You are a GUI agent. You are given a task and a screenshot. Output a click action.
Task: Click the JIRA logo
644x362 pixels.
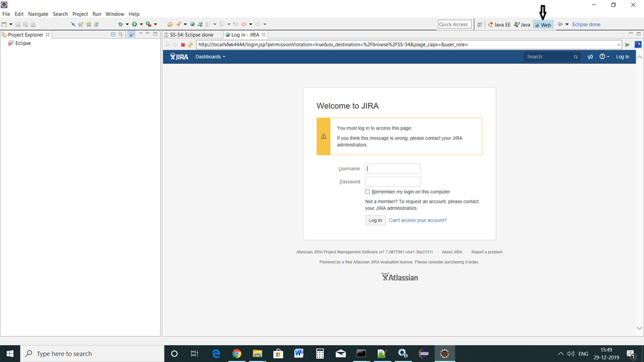(x=179, y=57)
